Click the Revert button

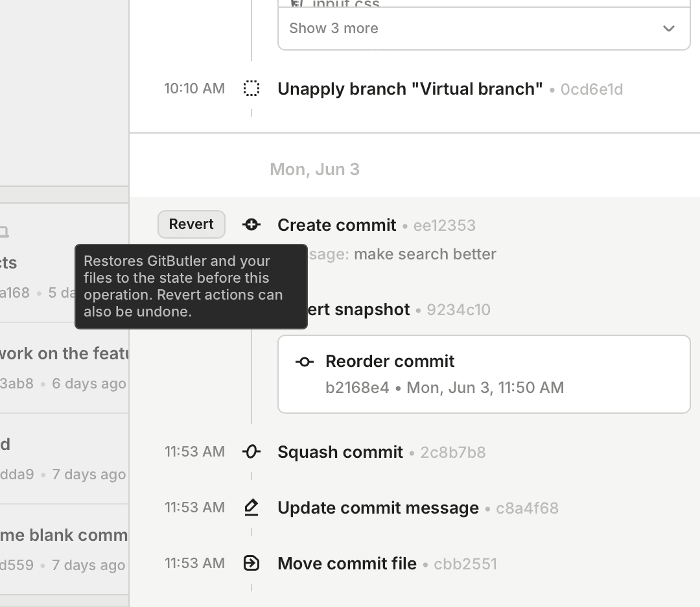191,224
